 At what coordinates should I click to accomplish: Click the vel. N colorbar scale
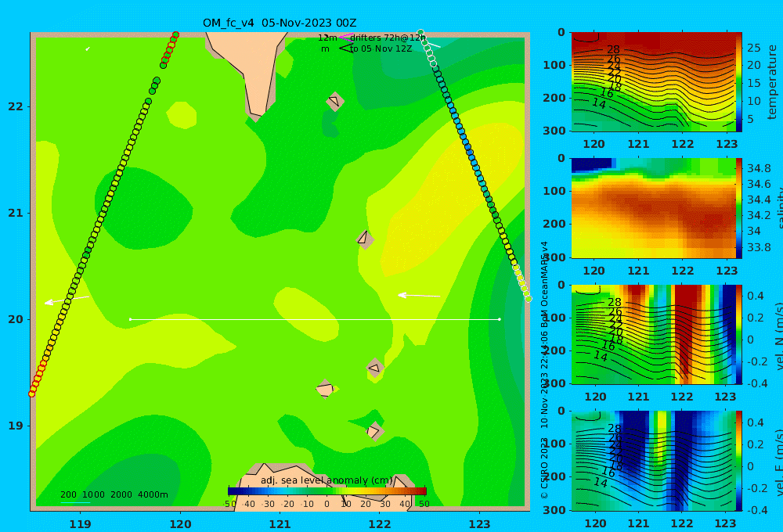(739, 334)
